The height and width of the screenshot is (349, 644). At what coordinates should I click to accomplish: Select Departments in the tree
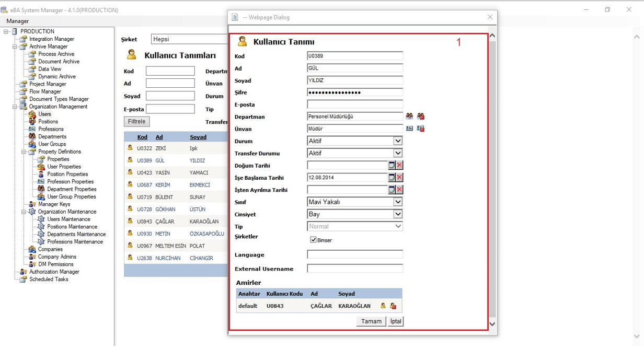[52, 137]
